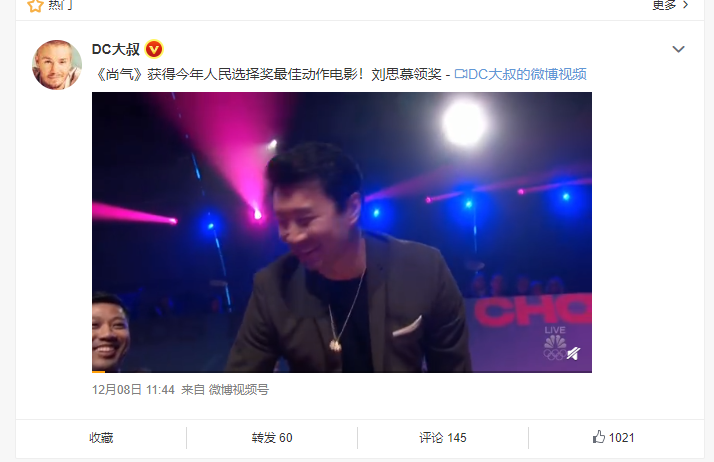Open the 更多 link at top right
The height and width of the screenshot is (462, 714).
[x=664, y=5]
